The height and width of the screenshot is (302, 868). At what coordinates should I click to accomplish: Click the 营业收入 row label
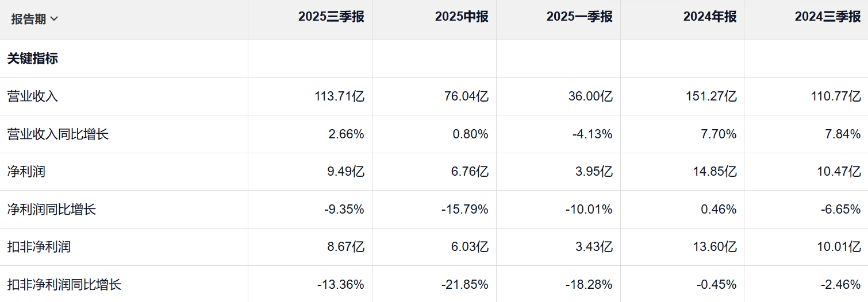tap(32, 96)
